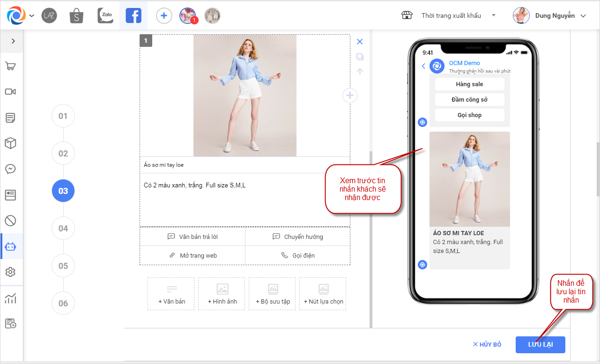
Task: Select current step 03
Action: tap(63, 191)
